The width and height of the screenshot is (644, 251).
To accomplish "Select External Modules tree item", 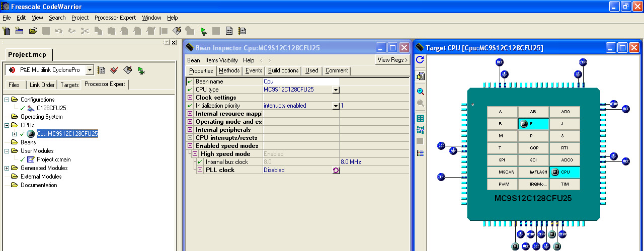I will [41, 177].
